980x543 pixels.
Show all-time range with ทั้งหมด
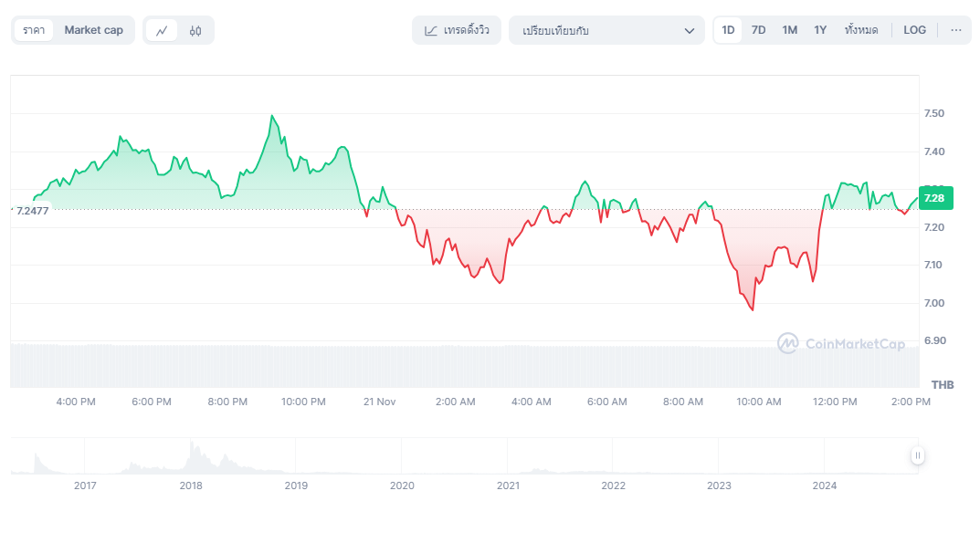pyautogui.click(x=861, y=30)
